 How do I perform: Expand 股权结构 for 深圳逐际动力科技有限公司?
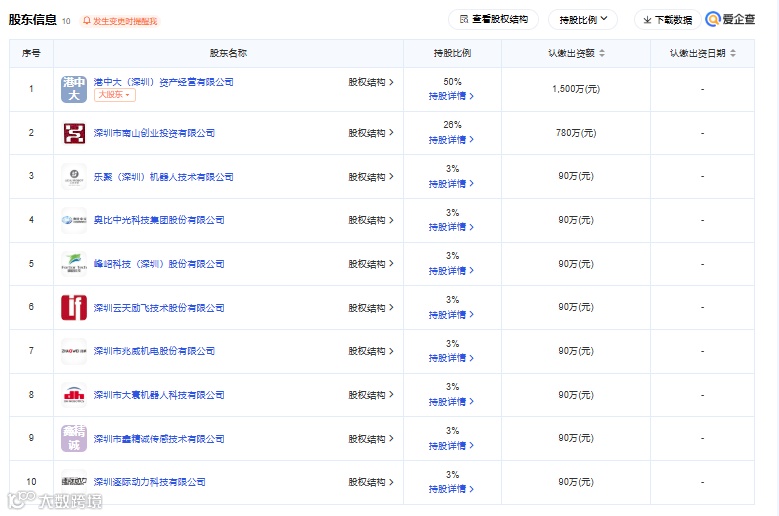pos(371,482)
